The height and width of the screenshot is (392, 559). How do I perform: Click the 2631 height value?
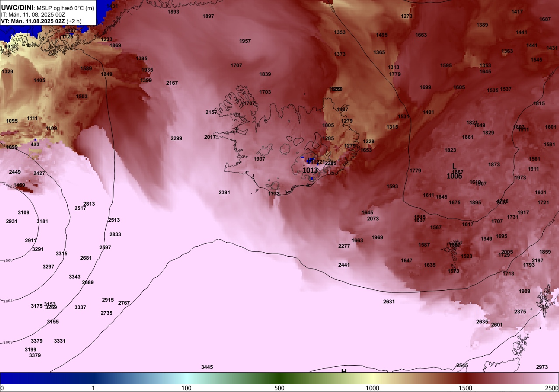[389, 302]
